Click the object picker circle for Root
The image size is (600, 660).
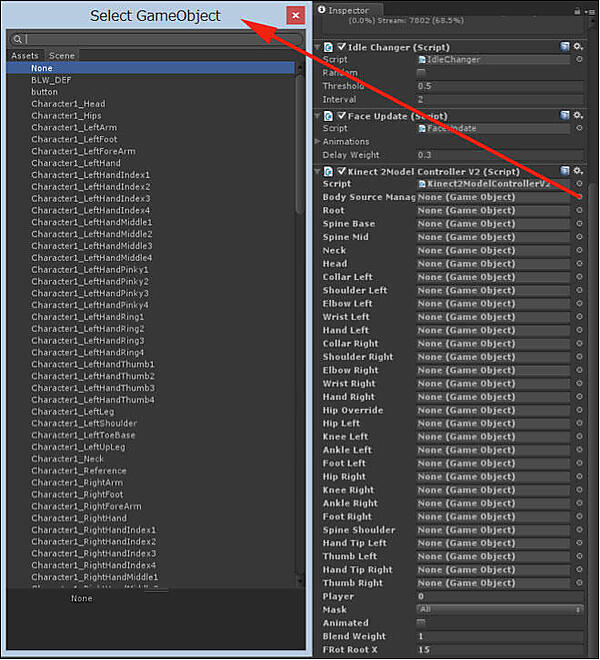click(x=579, y=211)
